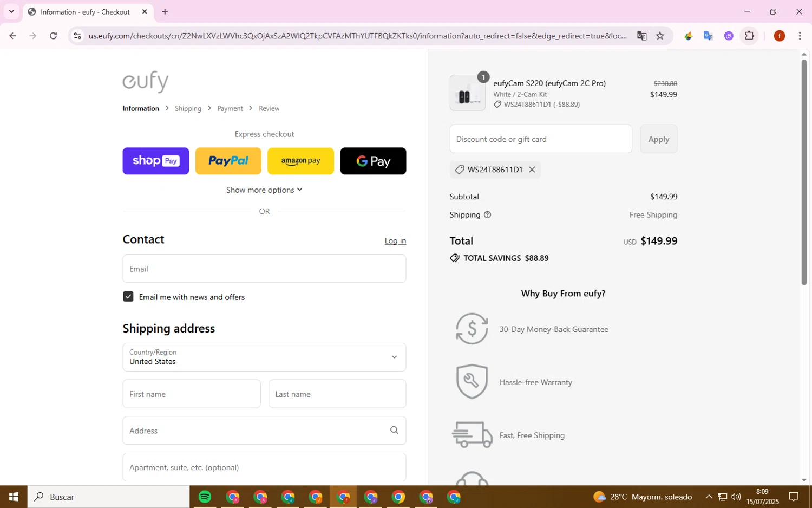This screenshot has height=508, width=812.
Task: Reload the page
Action: pos(53,36)
